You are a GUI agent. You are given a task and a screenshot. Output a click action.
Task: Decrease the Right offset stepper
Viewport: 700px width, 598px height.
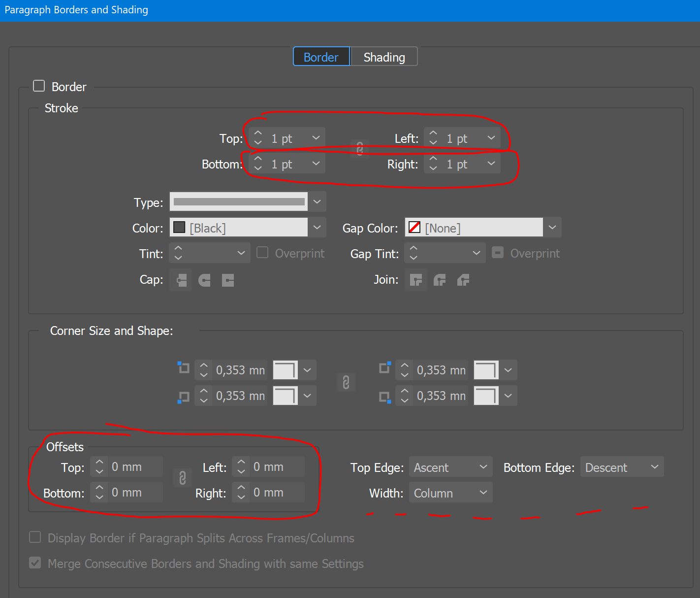241,497
